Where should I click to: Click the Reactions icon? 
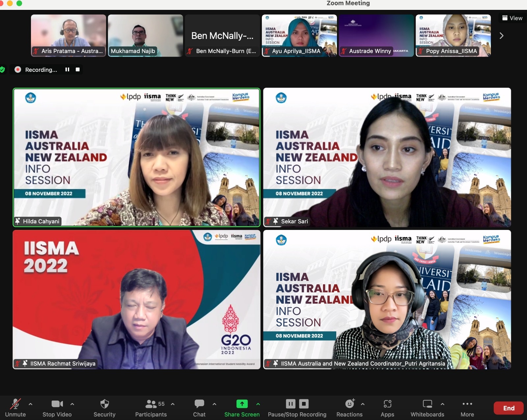(349, 408)
